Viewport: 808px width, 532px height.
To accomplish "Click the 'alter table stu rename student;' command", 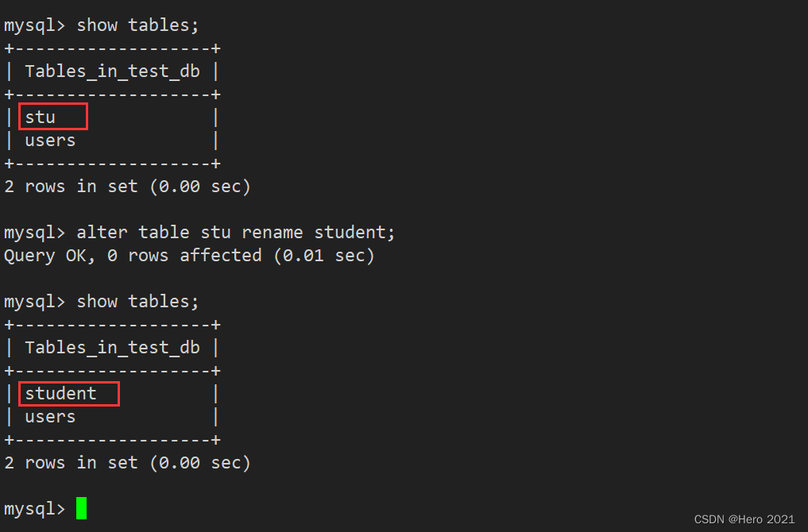I will click(236, 233).
